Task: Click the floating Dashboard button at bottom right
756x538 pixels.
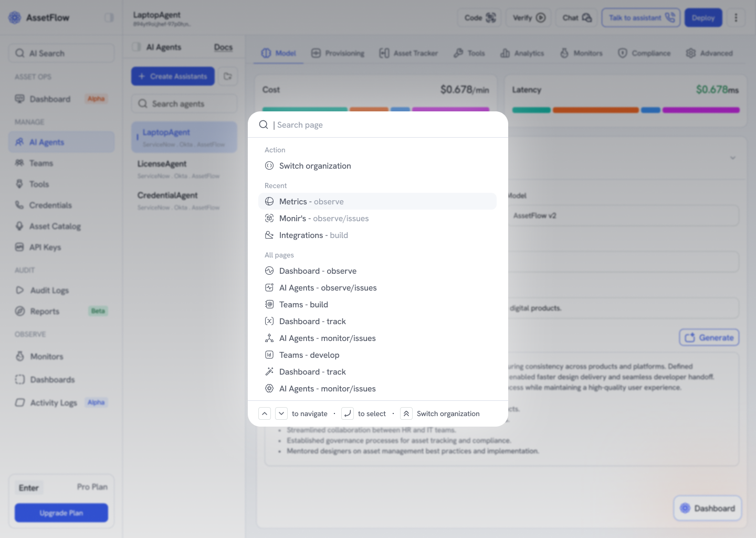Action: [708, 508]
